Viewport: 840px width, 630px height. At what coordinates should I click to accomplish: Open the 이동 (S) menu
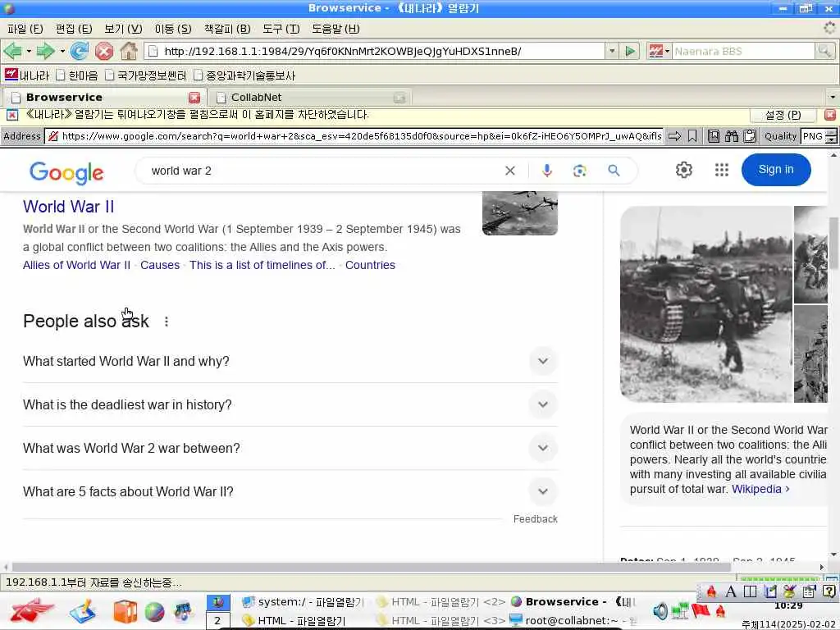[x=173, y=29]
